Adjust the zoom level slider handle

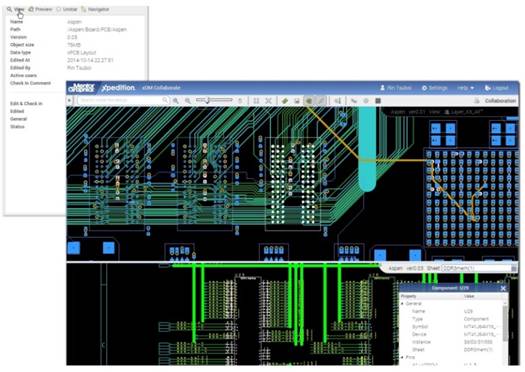point(208,100)
